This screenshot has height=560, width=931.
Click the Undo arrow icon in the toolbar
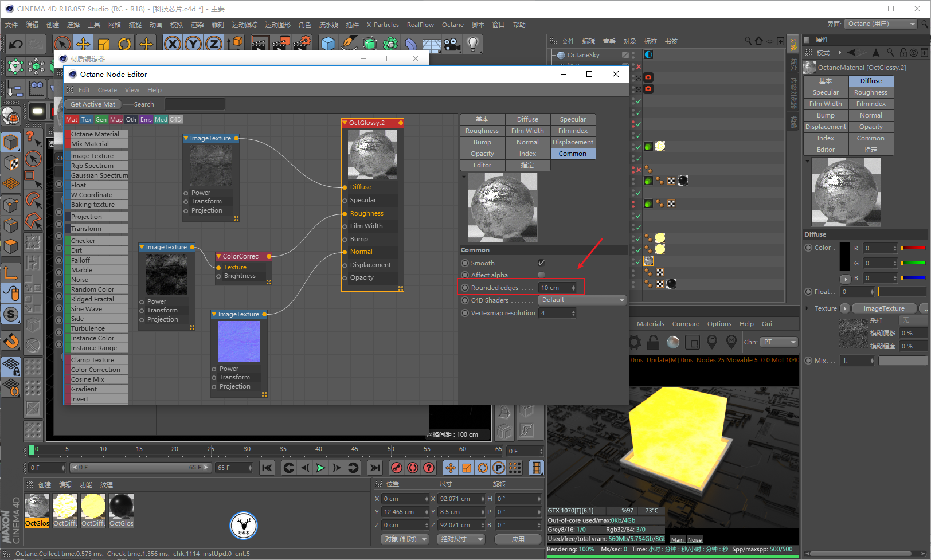pos(15,44)
